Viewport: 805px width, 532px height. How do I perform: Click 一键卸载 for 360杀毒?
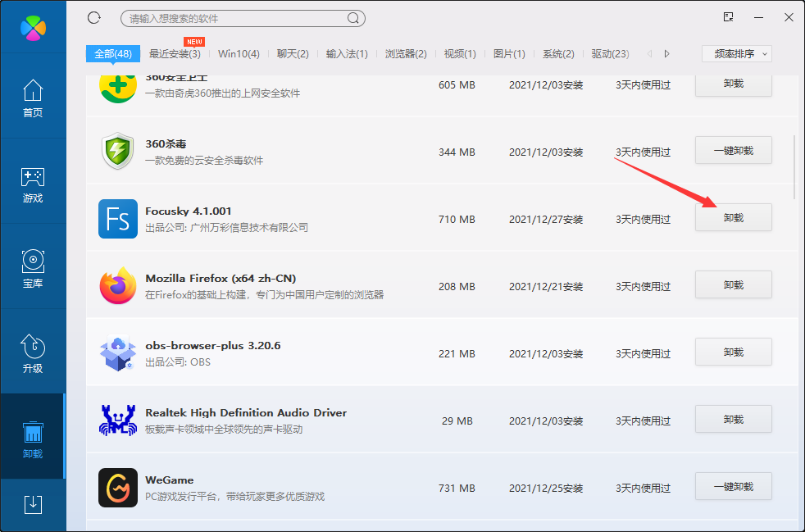734,151
